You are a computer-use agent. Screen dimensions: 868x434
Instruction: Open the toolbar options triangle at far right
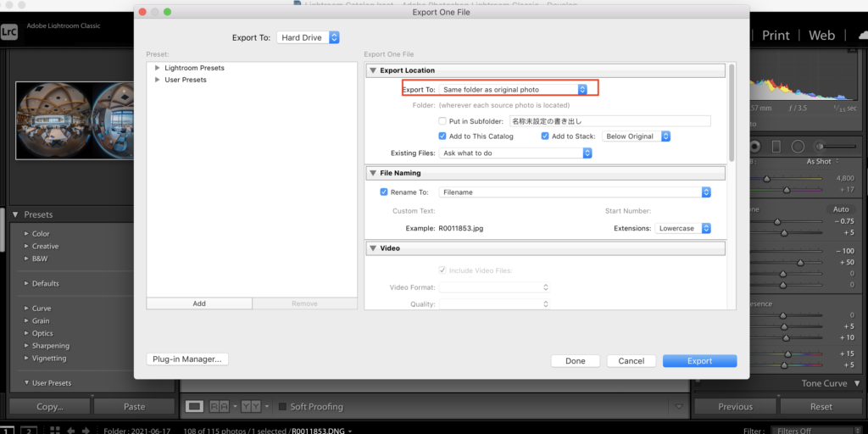coord(679,407)
